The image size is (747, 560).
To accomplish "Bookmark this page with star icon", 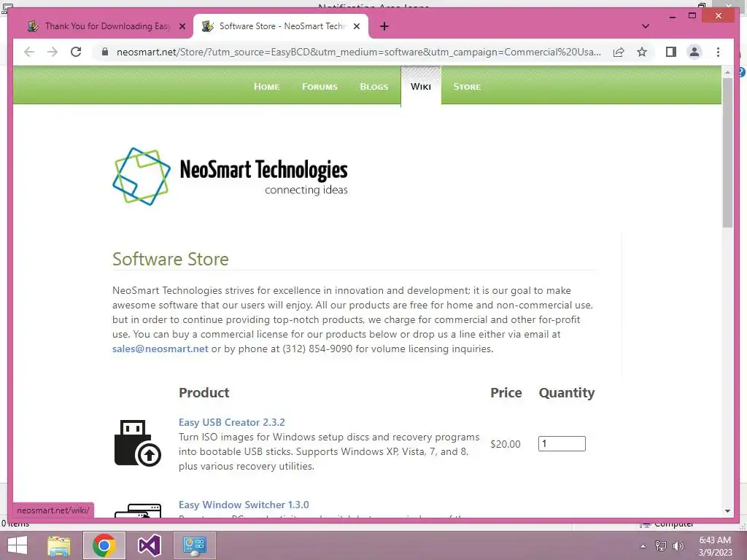I will coord(642,52).
